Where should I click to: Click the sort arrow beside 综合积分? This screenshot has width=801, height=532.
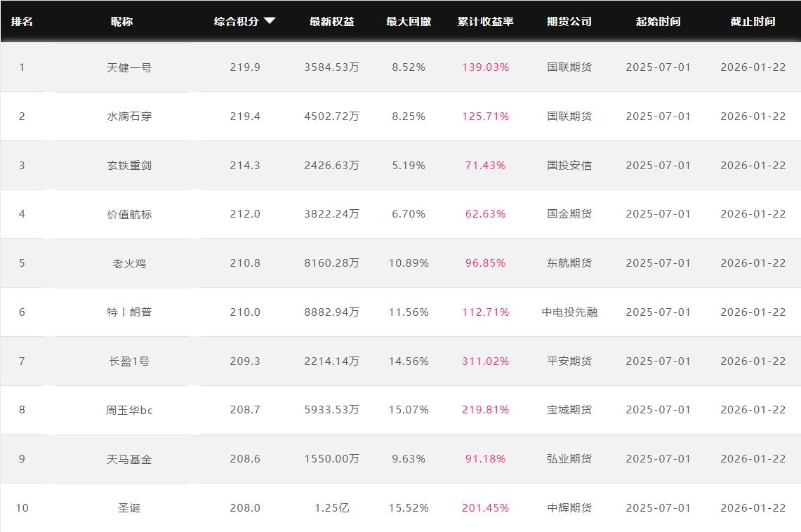pyautogui.click(x=270, y=21)
